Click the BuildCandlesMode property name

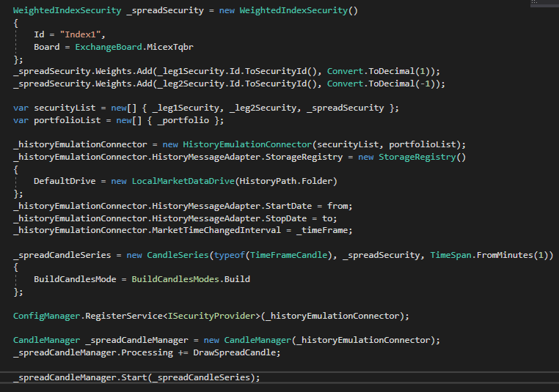(75, 279)
